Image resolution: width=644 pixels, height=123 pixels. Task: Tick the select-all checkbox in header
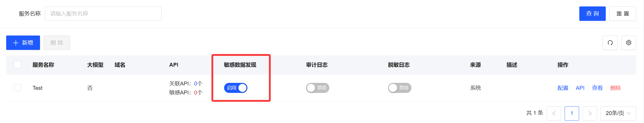click(17, 65)
